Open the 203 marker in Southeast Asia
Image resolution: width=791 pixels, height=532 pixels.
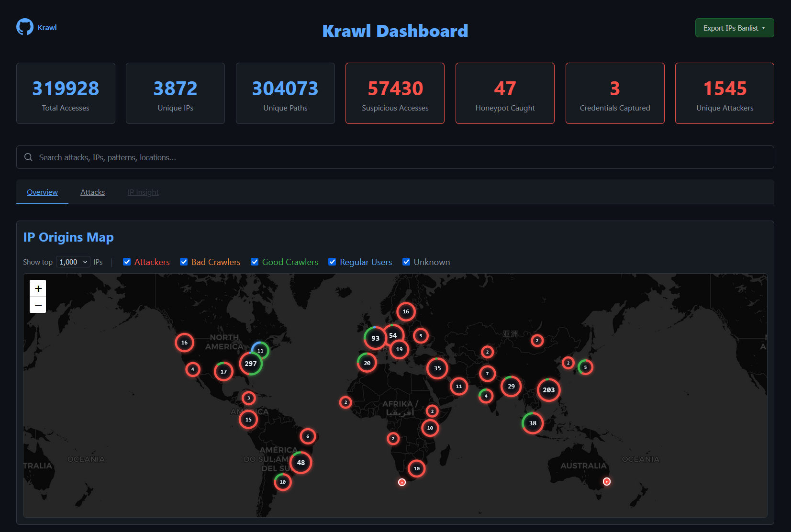(548, 390)
